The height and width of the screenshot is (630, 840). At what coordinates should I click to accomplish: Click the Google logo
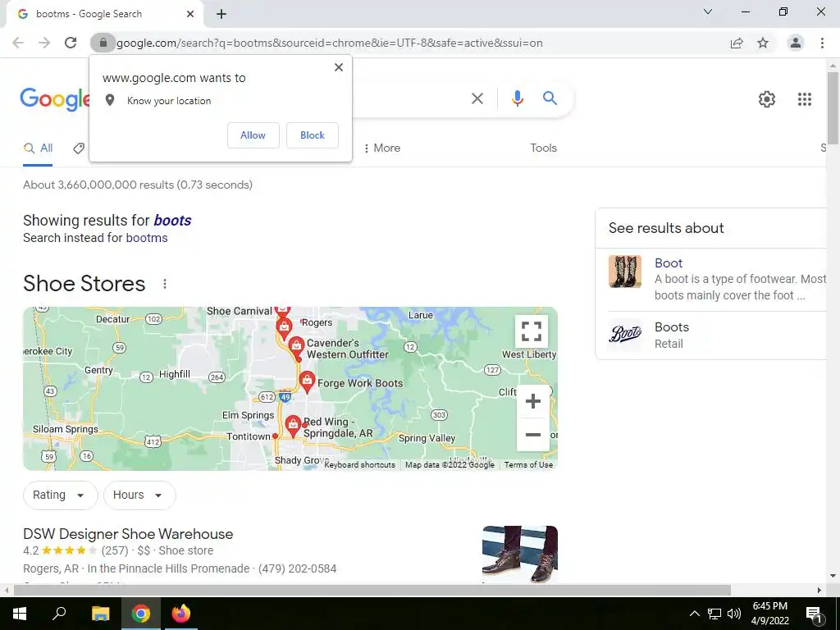[x=55, y=99]
